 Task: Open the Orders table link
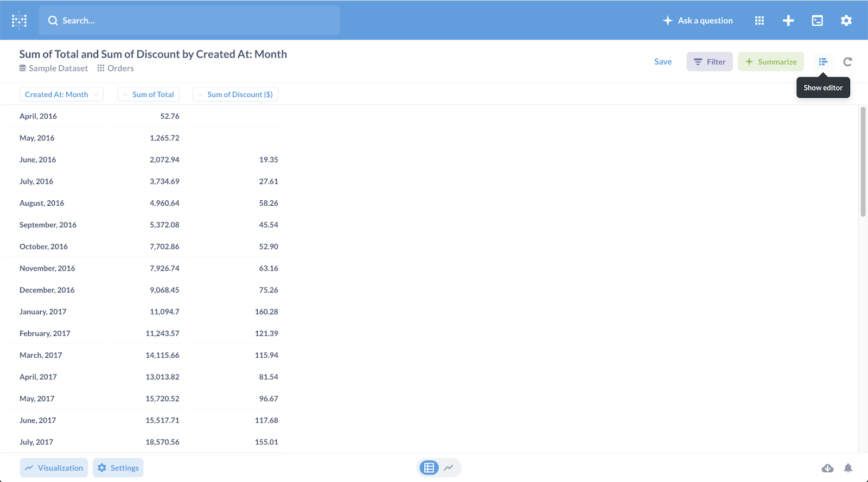[x=116, y=68]
